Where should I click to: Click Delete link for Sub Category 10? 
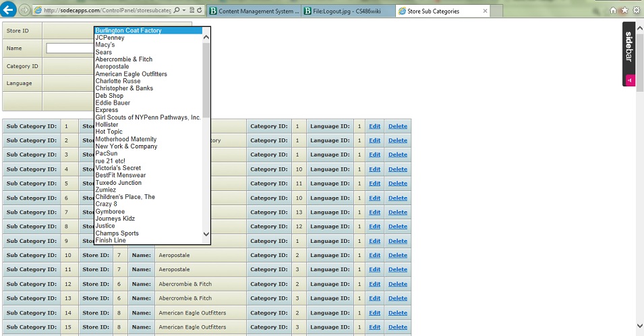(x=397, y=255)
